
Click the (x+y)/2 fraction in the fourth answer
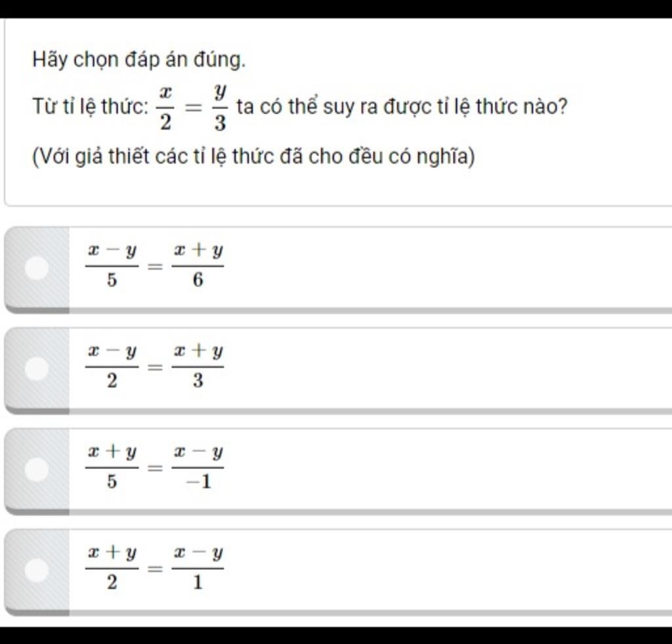coord(112,569)
